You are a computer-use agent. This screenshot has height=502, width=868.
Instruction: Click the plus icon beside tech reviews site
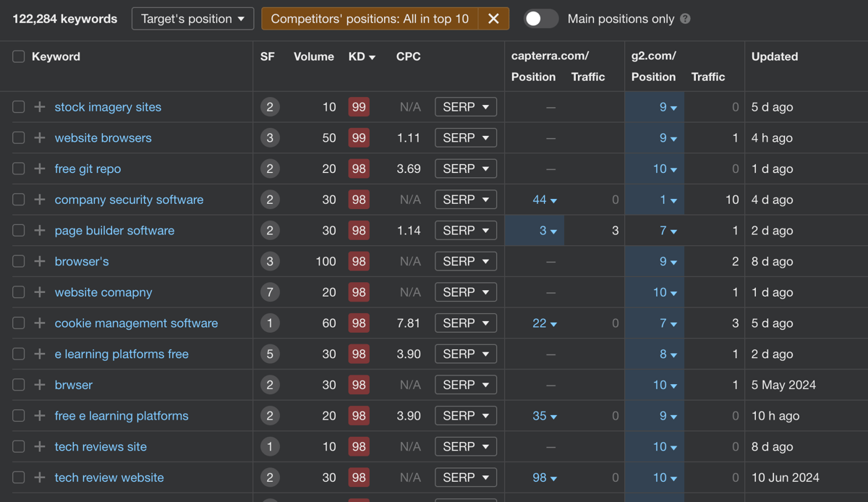(x=40, y=447)
